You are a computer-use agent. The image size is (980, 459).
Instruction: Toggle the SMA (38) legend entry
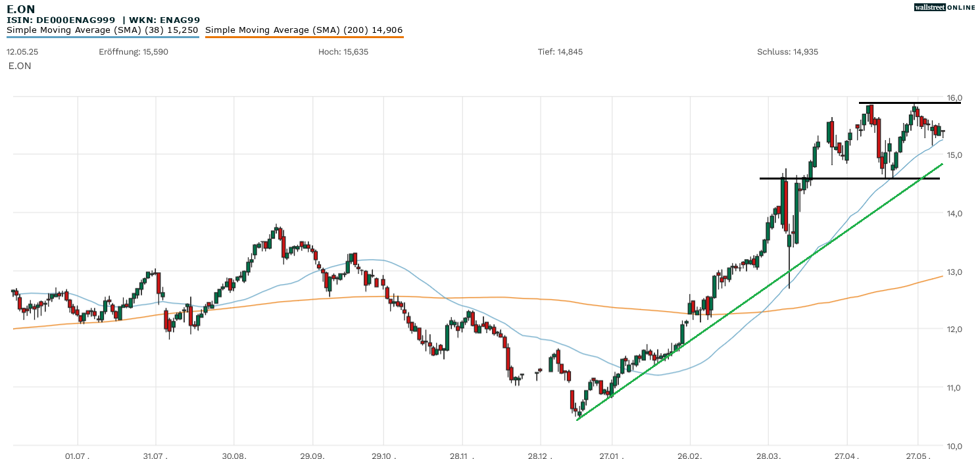coord(102,30)
